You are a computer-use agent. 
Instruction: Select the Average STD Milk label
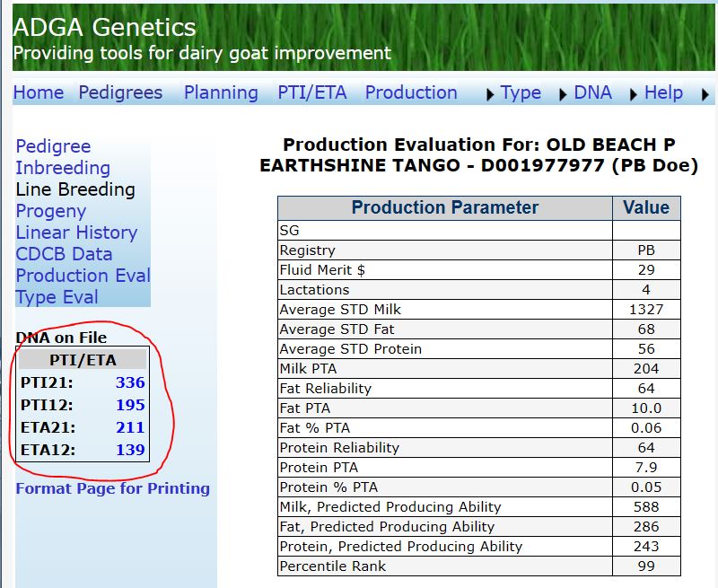[x=340, y=310]
